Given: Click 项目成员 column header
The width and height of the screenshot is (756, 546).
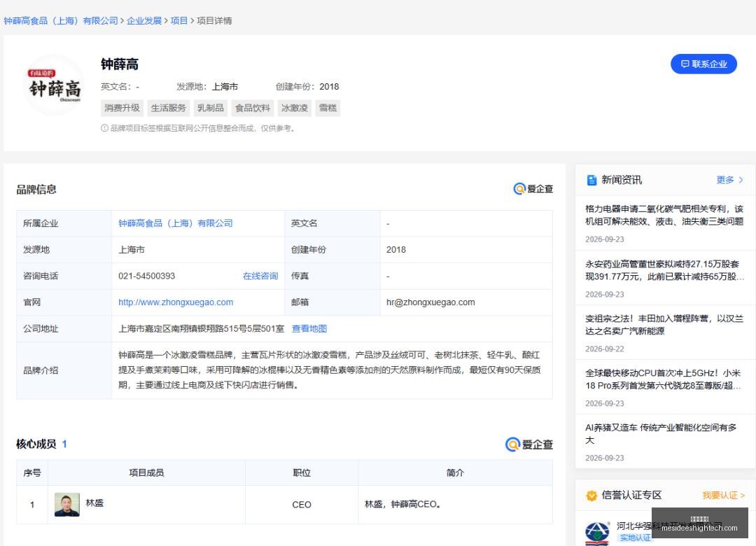Looking at the screenshot, I should click(146, 472).
